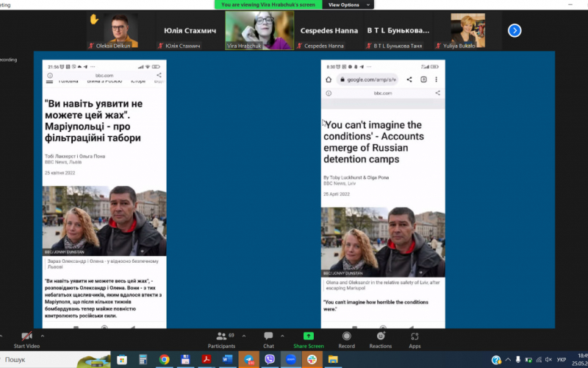Open Telegram from the taskbar

coord(248,360)
